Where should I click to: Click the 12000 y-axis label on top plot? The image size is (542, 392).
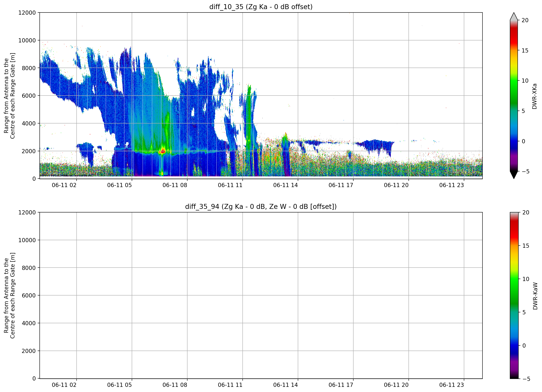27,13
